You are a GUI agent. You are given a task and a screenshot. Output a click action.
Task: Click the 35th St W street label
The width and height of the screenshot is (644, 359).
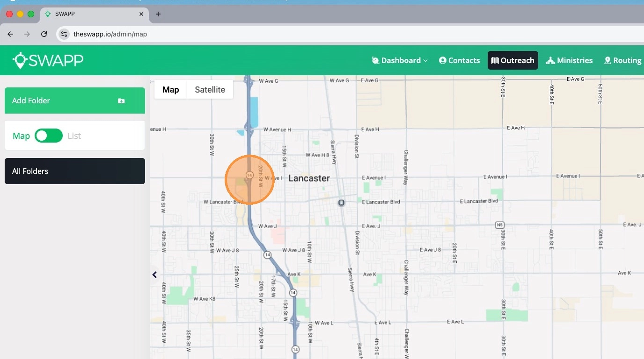(188, 341)
